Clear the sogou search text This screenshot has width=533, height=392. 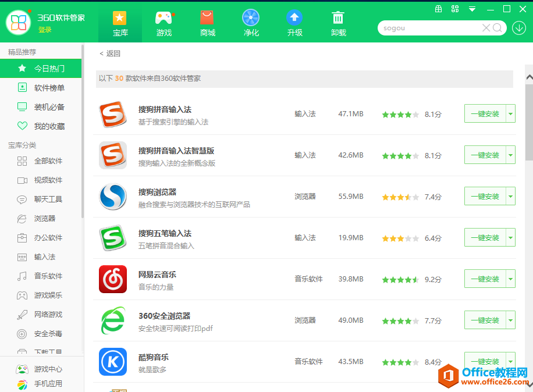point(486,28)
